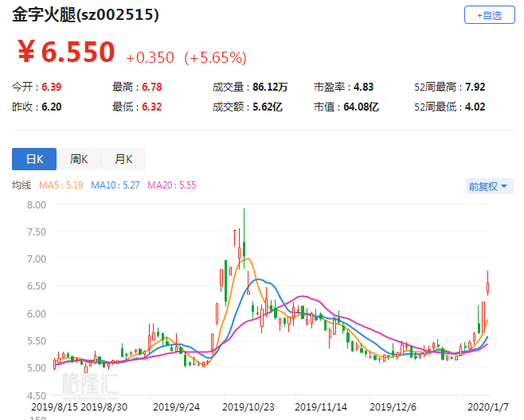Click the 2019/8/15 date axis label

(54, 407)
